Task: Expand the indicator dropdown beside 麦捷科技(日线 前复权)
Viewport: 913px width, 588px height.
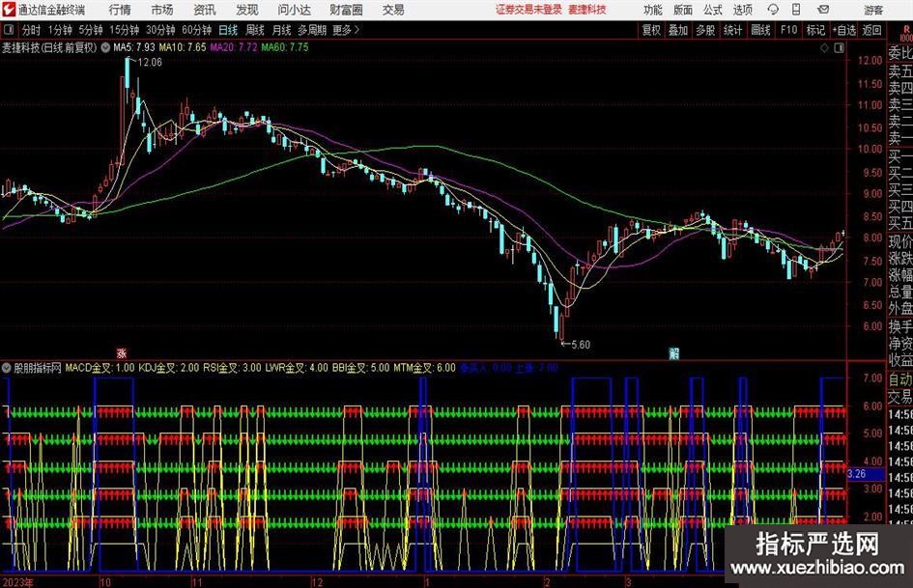Action: click(x=105, y=47)
